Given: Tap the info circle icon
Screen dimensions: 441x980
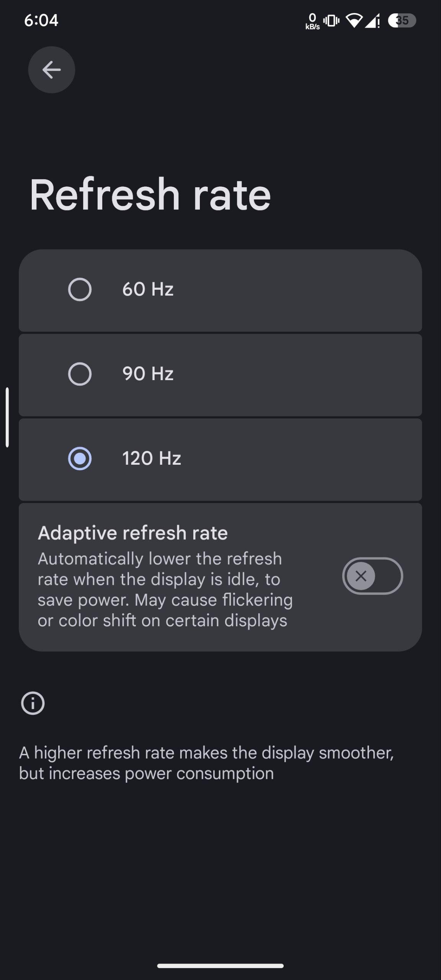Looking at the screenshot, I should point(33,703).
